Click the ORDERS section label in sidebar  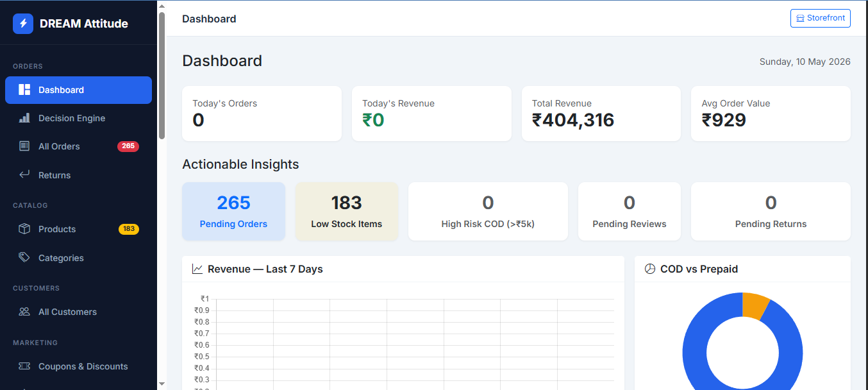pos(28,66)
